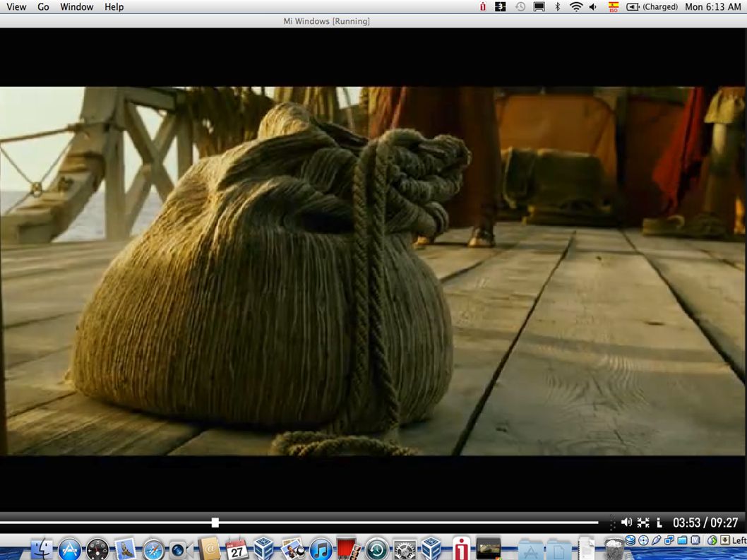Click 'Mi Windows [Running]' window title
This screenshot has width=747, height=560.
(327, 21)
